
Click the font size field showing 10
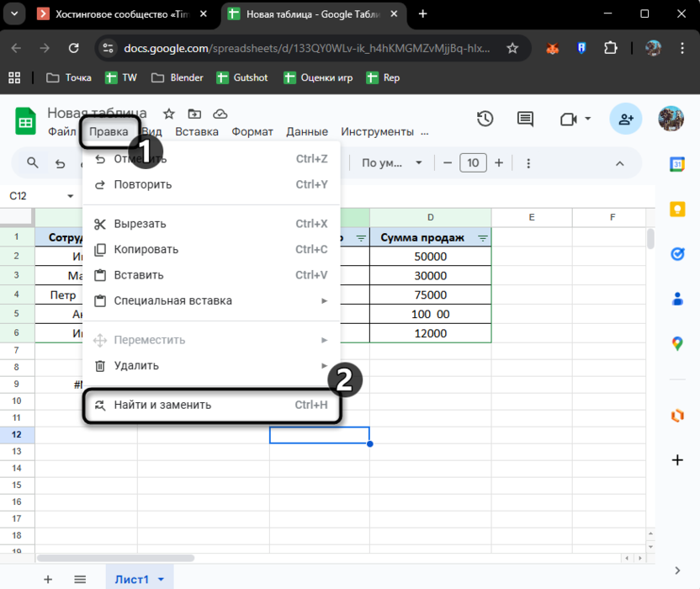[x=473, y=163]
